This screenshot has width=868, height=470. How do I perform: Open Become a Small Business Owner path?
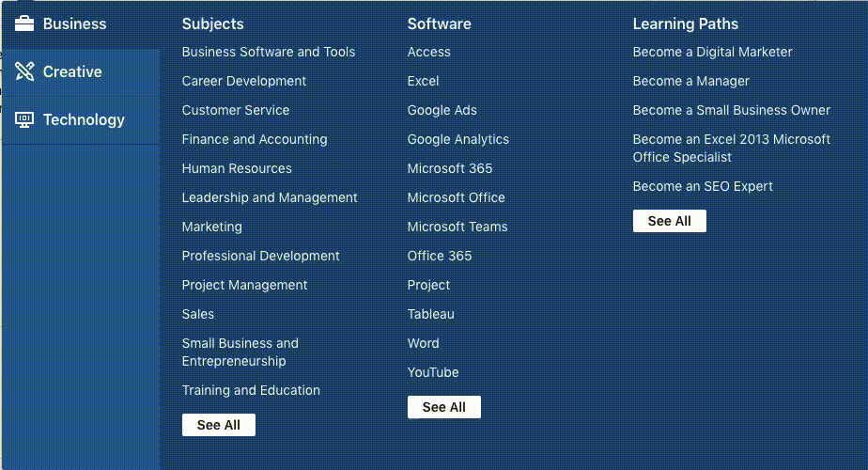[x=732, y=110]
